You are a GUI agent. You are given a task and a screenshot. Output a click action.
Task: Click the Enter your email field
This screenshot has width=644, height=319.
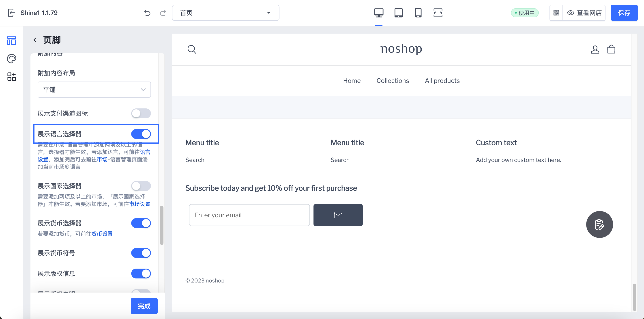pos(249,215)
